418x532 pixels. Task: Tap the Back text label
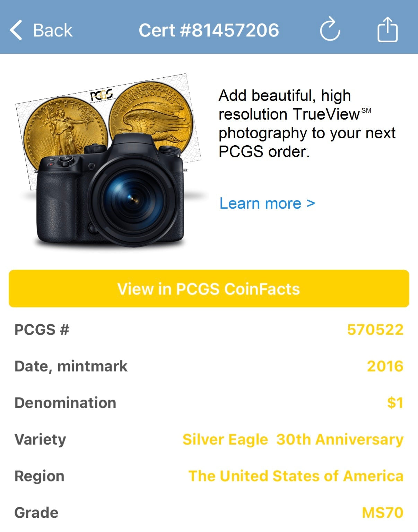[53, 30]
